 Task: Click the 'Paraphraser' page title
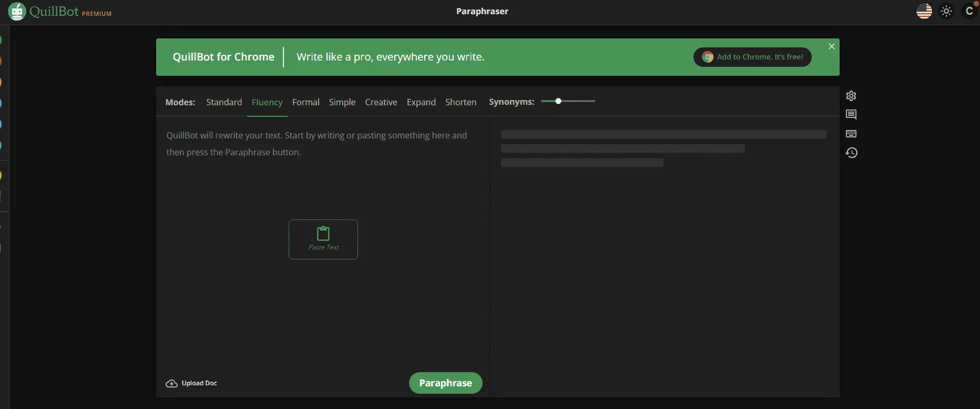coord(482,11)
